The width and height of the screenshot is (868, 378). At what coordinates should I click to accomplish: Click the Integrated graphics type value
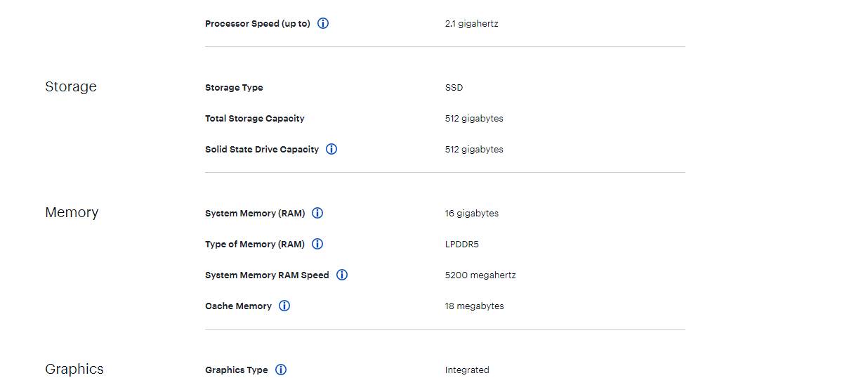click(467, 370)
